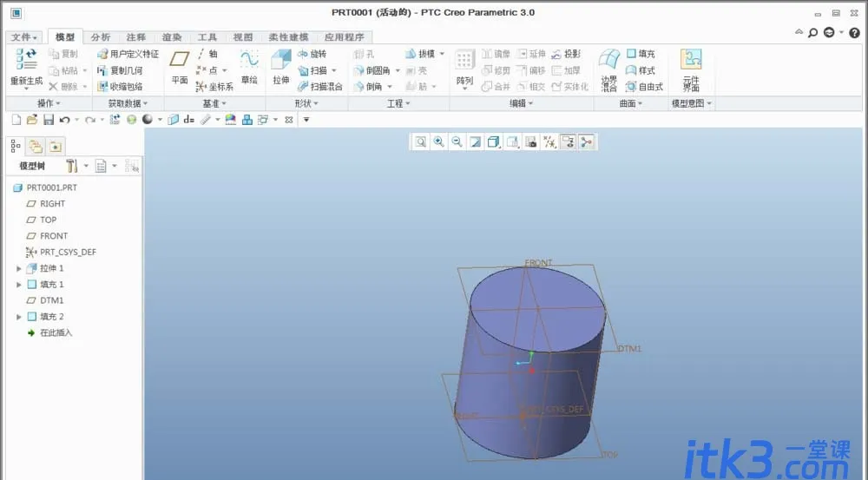This screenshot has height=480, width=868.
Task: Start a 草绘 (Sketch) feature
Action: tap(249, 67)
